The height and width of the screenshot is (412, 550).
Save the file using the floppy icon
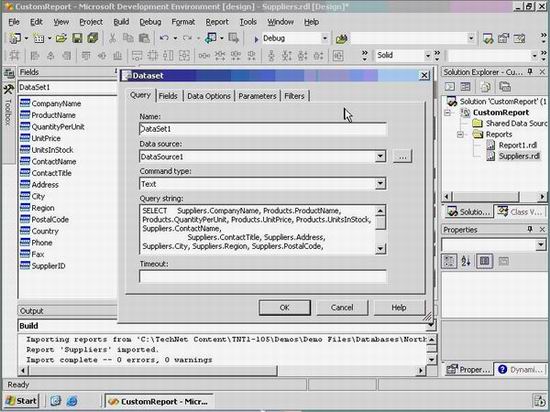pyautogui.click(x=77, y=38)
